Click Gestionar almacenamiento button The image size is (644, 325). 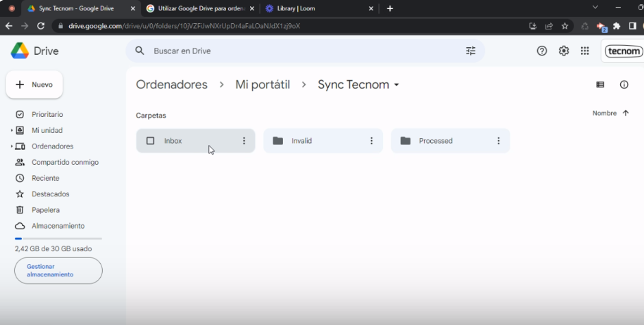click(58, 270)
